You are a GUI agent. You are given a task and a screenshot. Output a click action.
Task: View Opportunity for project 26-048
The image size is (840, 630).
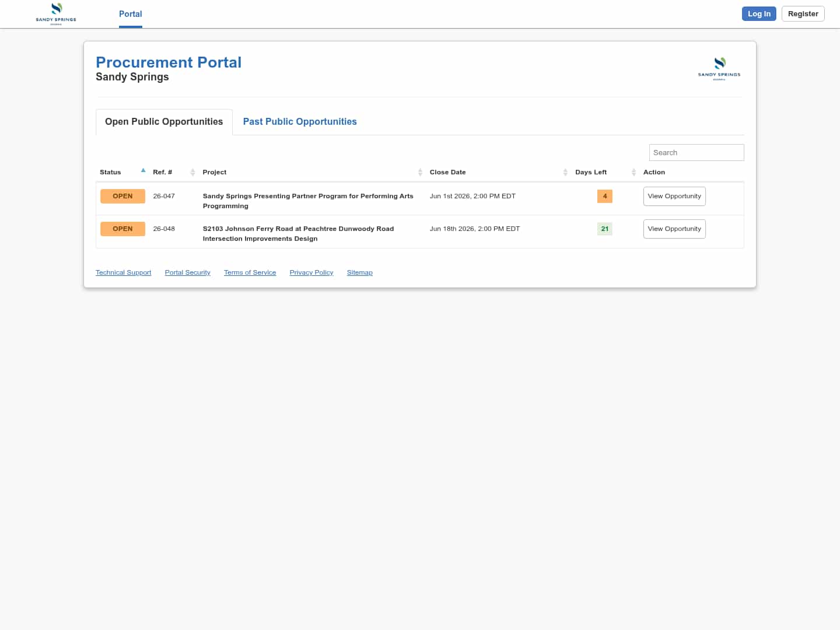pyautogui.click(x=674, y=229)
